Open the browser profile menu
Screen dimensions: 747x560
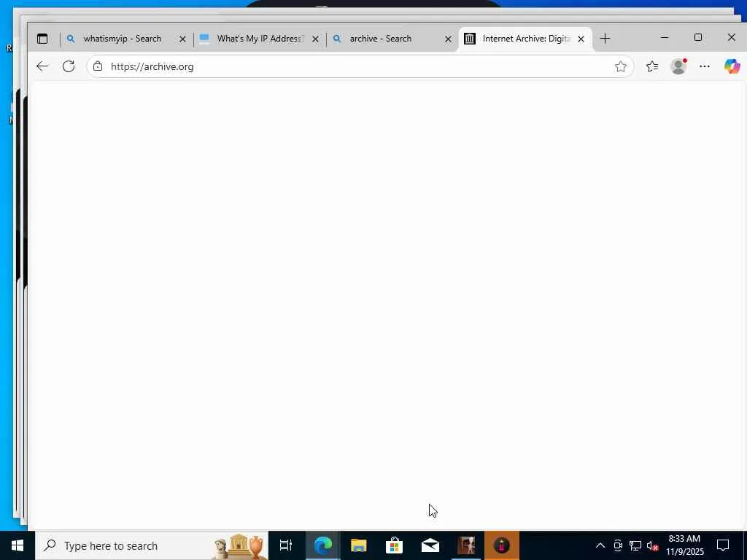[x=678, y=66]
